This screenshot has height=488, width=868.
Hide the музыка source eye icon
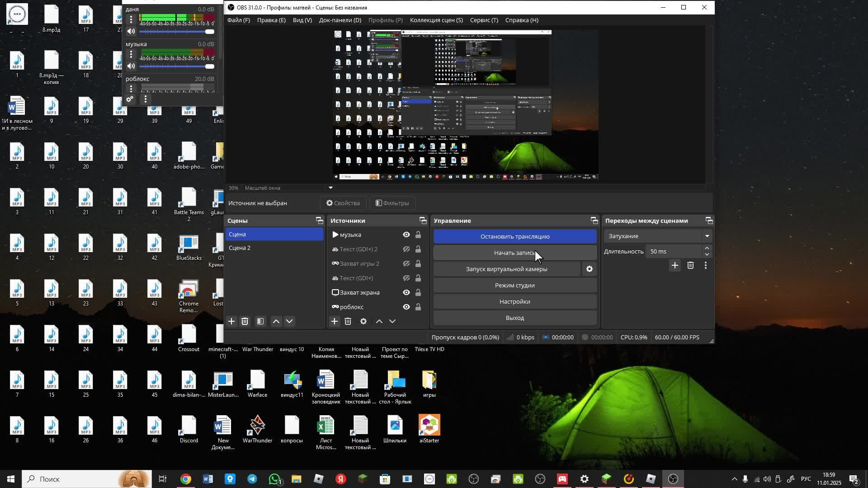(406, 235)
